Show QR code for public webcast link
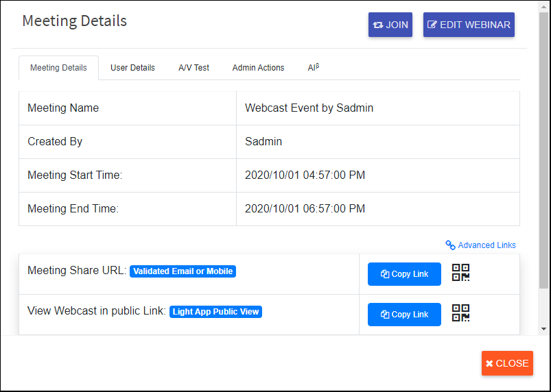Viewport: 551px width, 392px height. coord(460,313)
